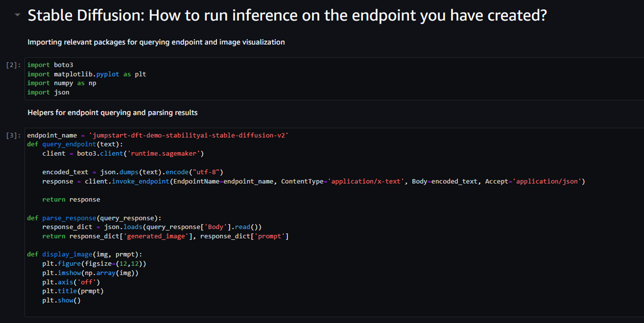The width and height of the screenshot is (644, 323).
Task: Select the import boto3 line
Action: [50, 64]
